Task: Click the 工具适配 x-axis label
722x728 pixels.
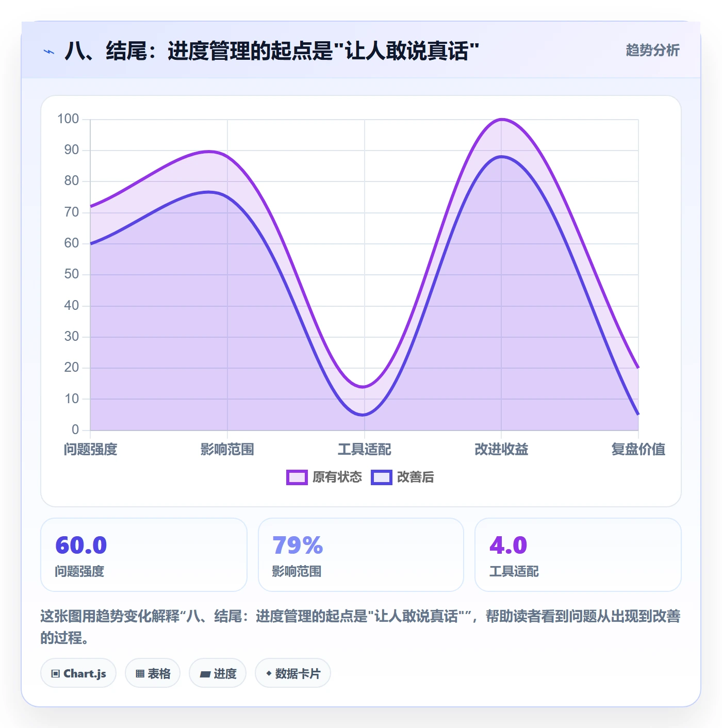Action: tap(364, 449)
